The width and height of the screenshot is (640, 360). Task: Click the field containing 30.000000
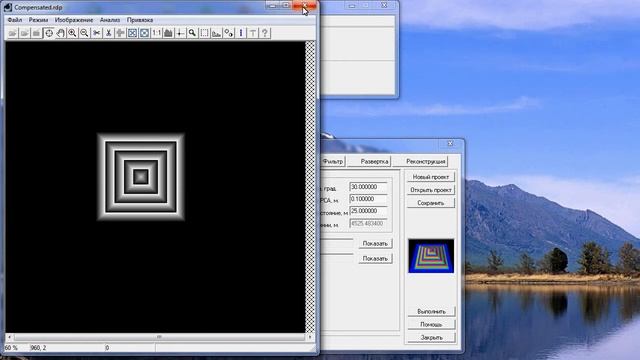[x=368, y=187]
